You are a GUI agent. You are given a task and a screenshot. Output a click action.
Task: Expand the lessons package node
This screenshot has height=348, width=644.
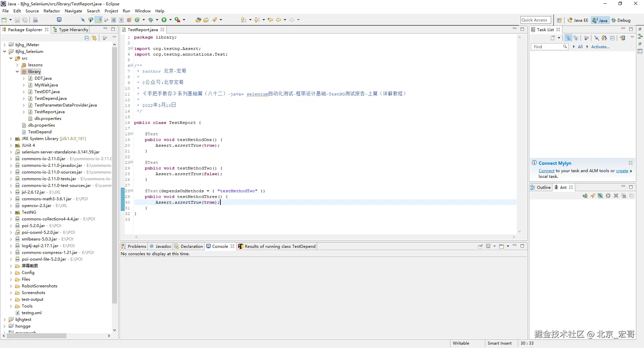coord(17,65)
